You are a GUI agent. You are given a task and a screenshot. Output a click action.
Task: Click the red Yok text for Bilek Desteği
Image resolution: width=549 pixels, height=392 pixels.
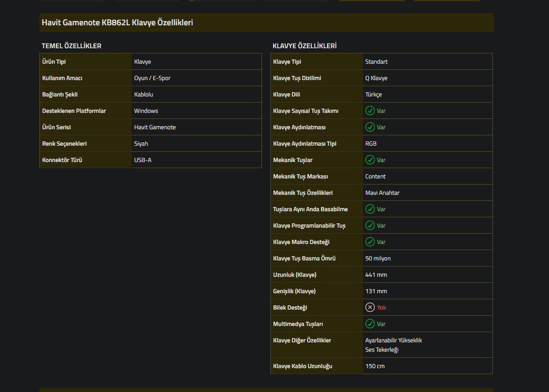coord(381,307)
